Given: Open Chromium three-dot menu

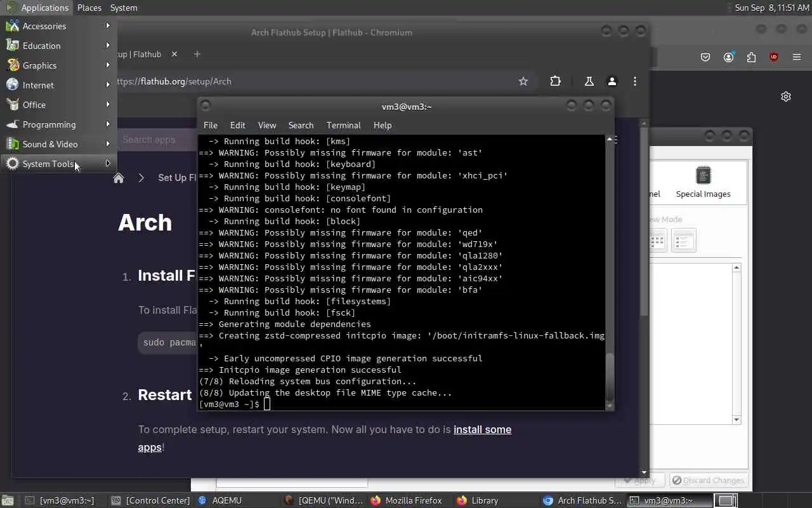Looking at the screenshot, I should coord(635,81).
